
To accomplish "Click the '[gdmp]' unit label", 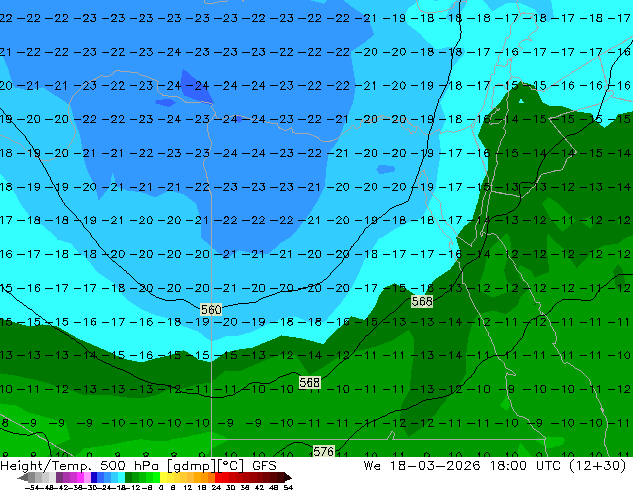I will pos(191,466).
